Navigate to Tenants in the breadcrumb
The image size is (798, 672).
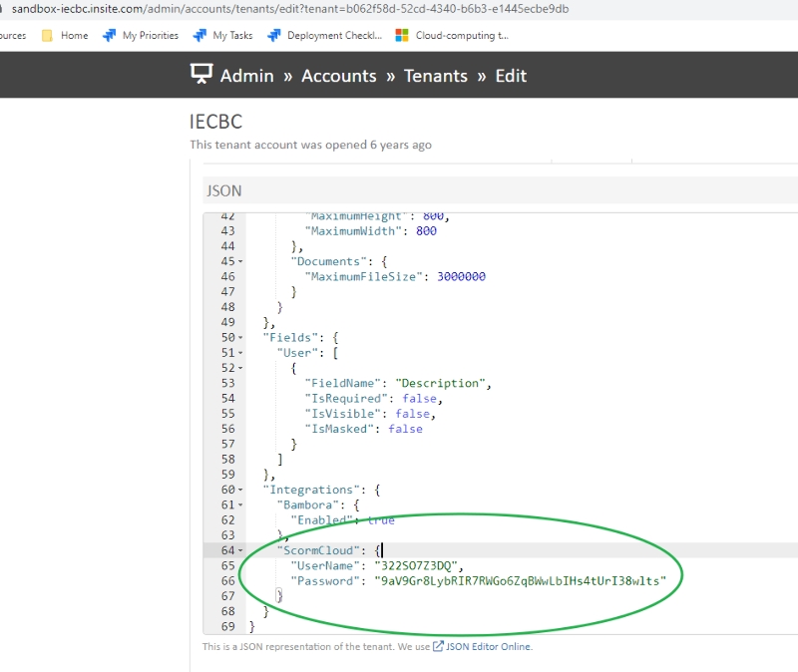tap(435, 76)
